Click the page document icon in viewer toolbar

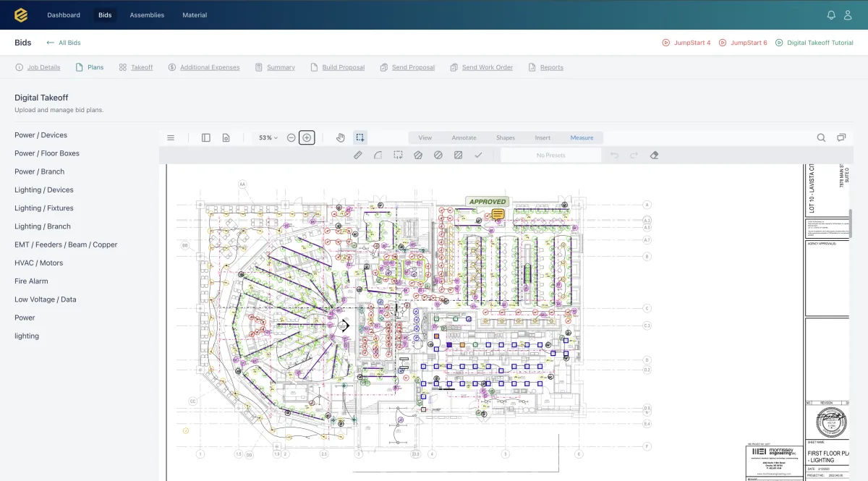[226, 137]
